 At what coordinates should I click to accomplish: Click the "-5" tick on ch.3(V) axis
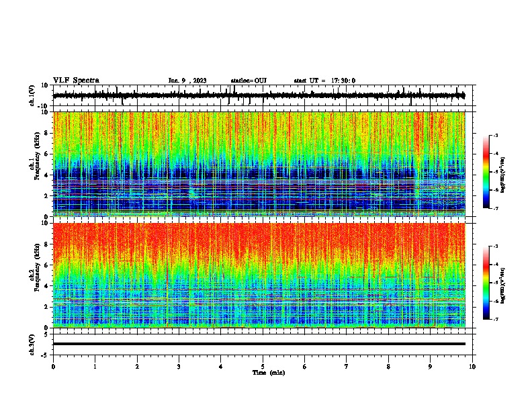[x=46, y=355]
